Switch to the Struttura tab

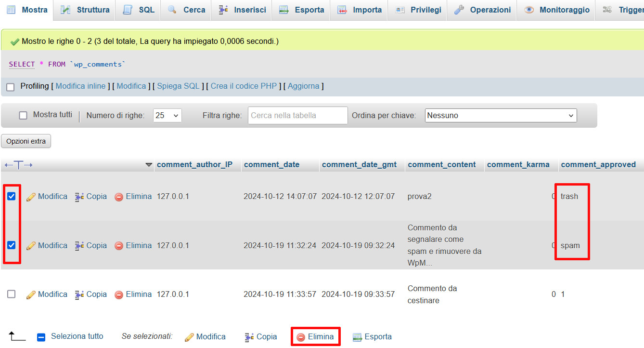click(84, 9)
